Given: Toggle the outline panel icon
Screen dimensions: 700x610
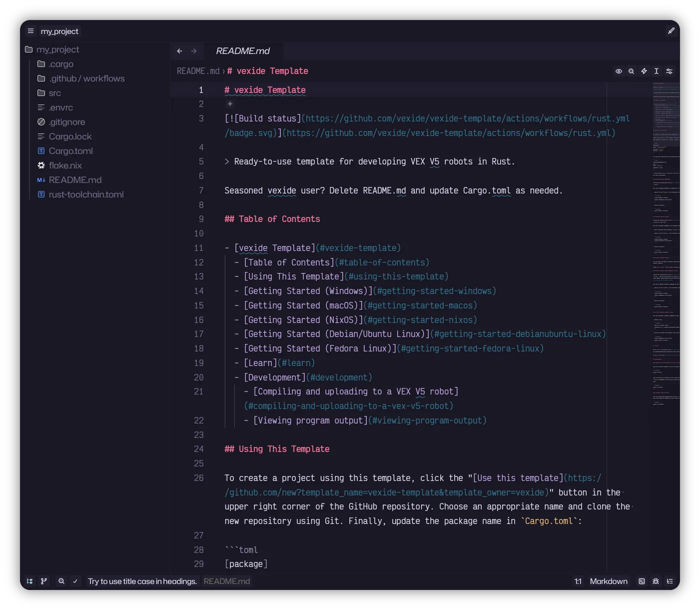Looking at the screenshot, I should click(x=670, y=581).
